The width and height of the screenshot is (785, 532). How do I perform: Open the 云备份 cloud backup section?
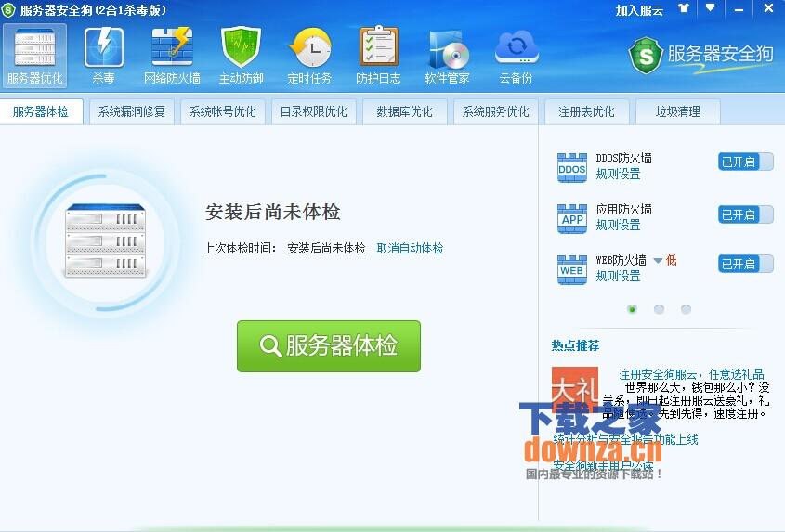pos(517,57)
